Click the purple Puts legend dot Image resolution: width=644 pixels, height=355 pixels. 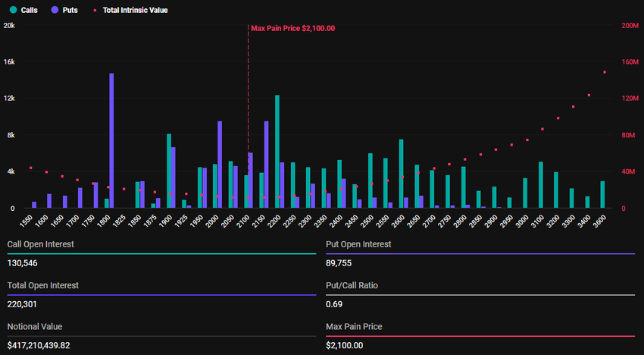pos(55,11)
